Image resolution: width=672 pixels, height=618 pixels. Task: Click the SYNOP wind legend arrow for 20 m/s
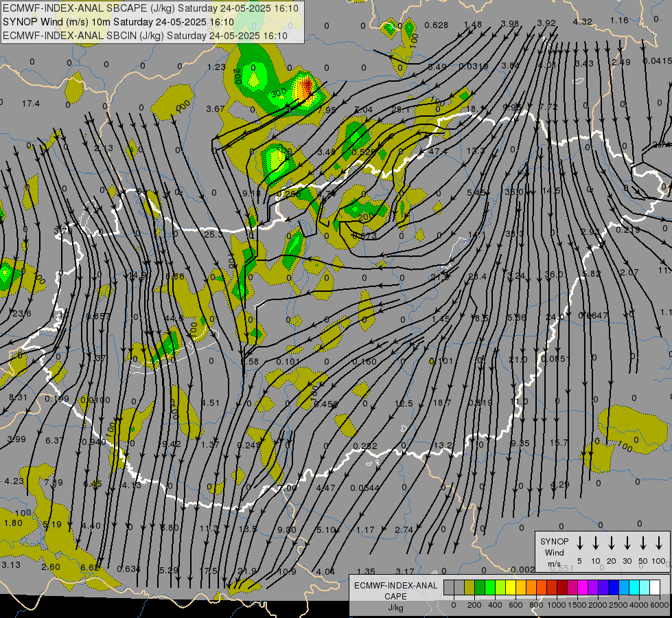coord(612,543)
